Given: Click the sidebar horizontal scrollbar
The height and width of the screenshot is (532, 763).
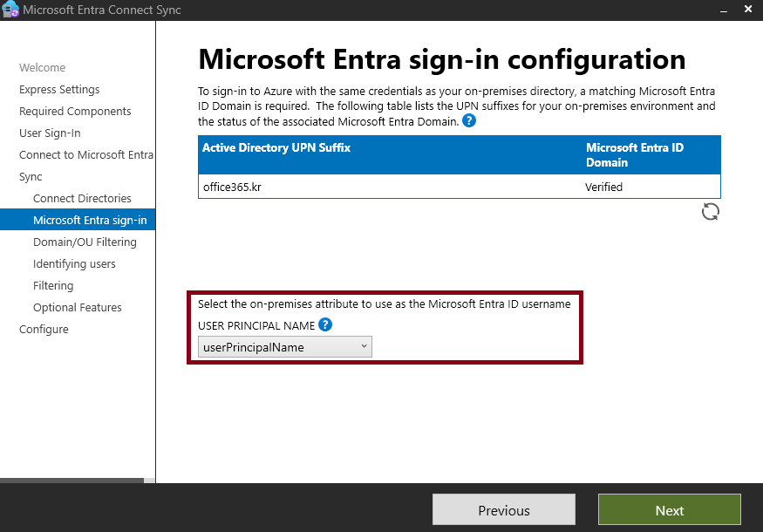Looking at the screenshot, I should click(x=72, y=481).
